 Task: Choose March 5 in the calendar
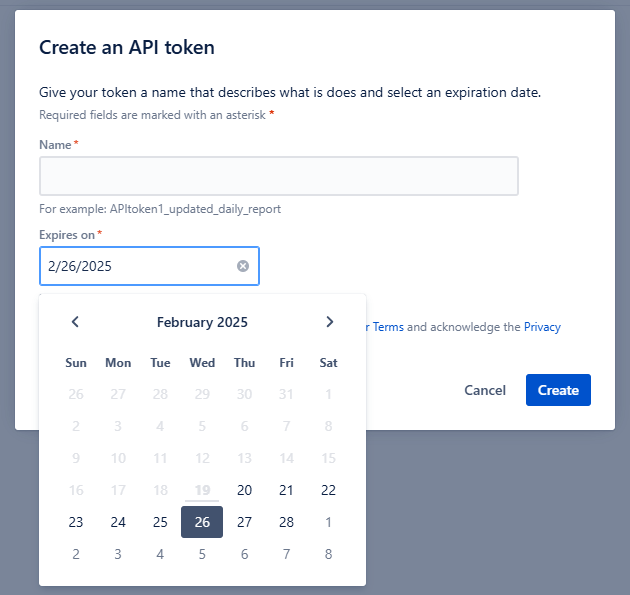click(x=202, y=554)
